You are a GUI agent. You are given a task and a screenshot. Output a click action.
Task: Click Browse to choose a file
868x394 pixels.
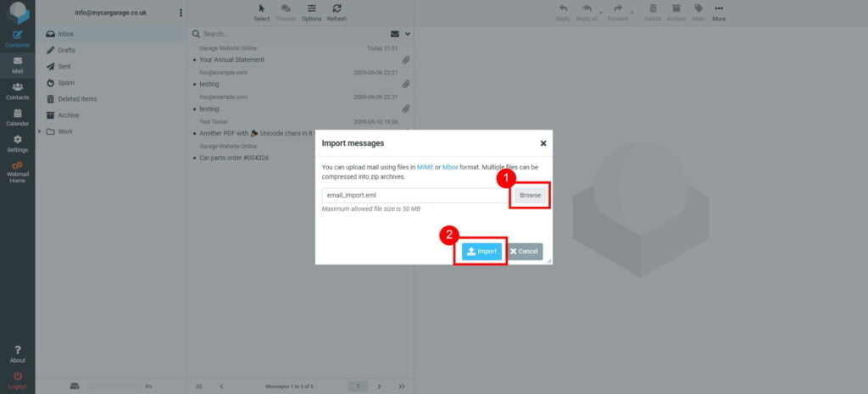530,196
